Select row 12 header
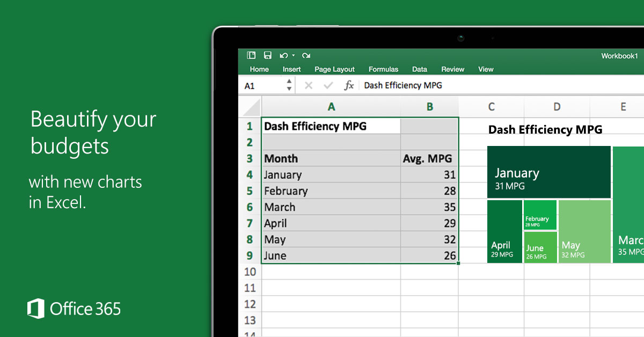Screen dimensions: 644x337 point(250,304)
